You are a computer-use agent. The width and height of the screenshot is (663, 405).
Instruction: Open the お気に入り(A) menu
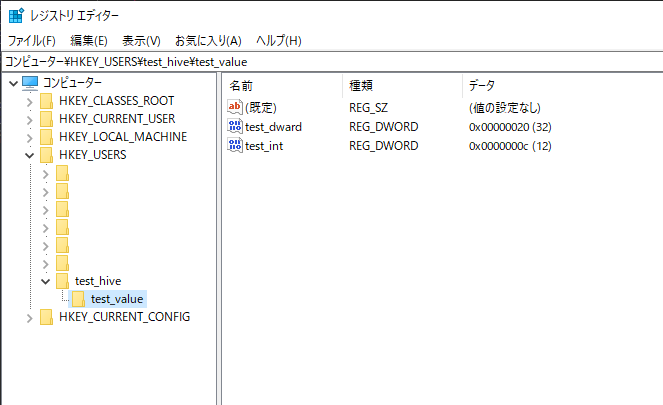208,41
